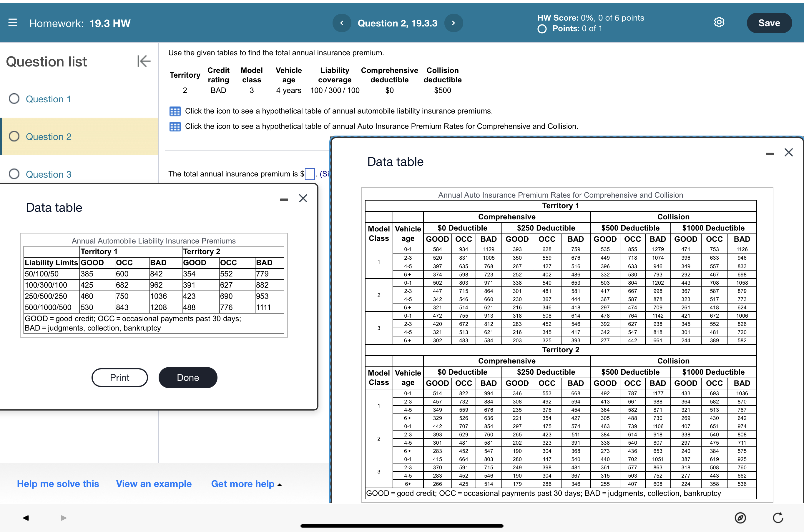Open the hamburger menu icon
The image size is (804, 532).
click(x=13, y=23)
